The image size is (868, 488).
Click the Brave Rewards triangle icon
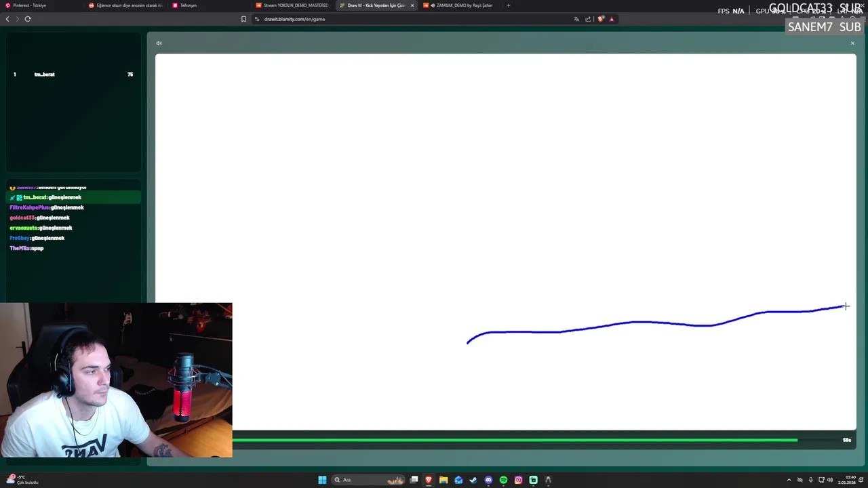[x=612, y=19]
